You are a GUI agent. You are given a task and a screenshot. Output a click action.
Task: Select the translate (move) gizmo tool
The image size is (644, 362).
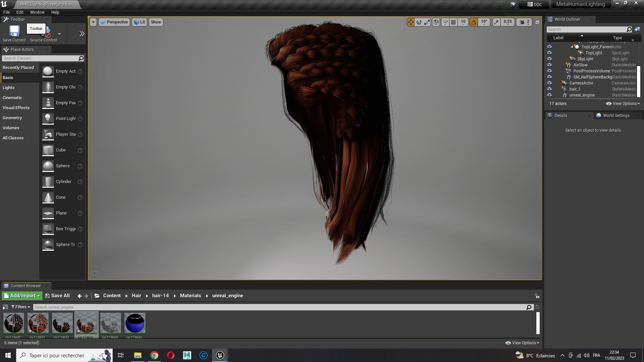point(411,22)
